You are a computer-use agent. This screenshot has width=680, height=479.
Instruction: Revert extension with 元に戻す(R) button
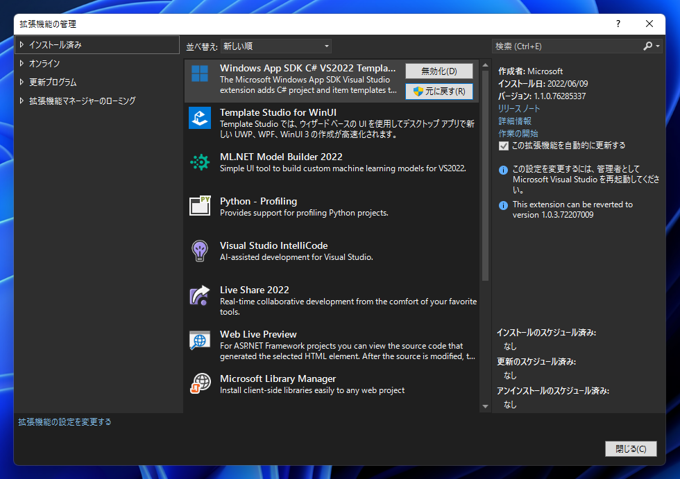click(x=439, y=91)
